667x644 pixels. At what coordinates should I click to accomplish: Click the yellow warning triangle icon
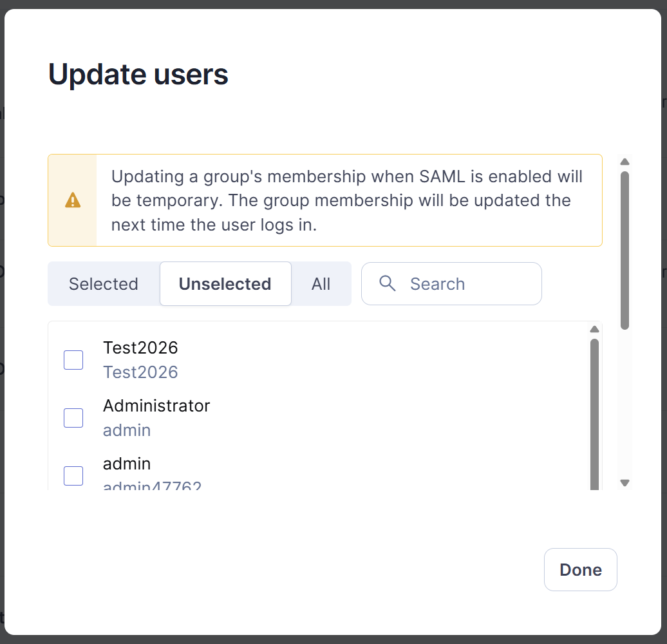tap(73, 200)
